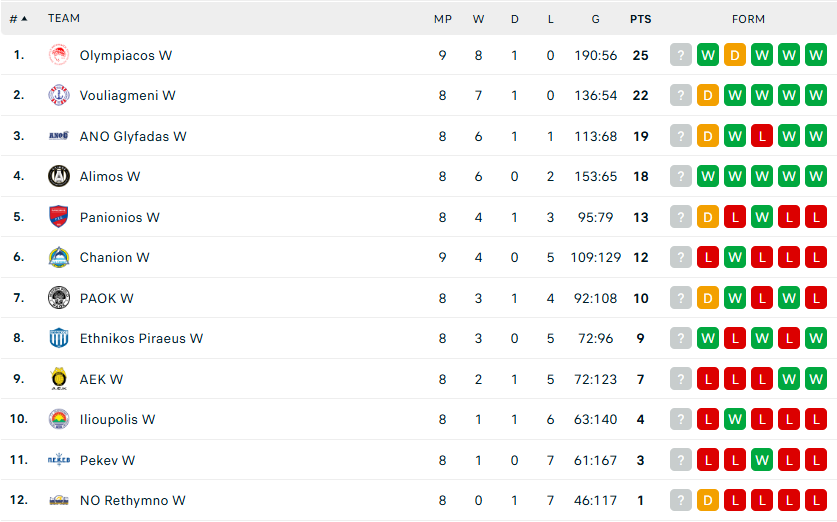
Task: Click Olympiacos W orange draw form badge
Action: [735, 55]
